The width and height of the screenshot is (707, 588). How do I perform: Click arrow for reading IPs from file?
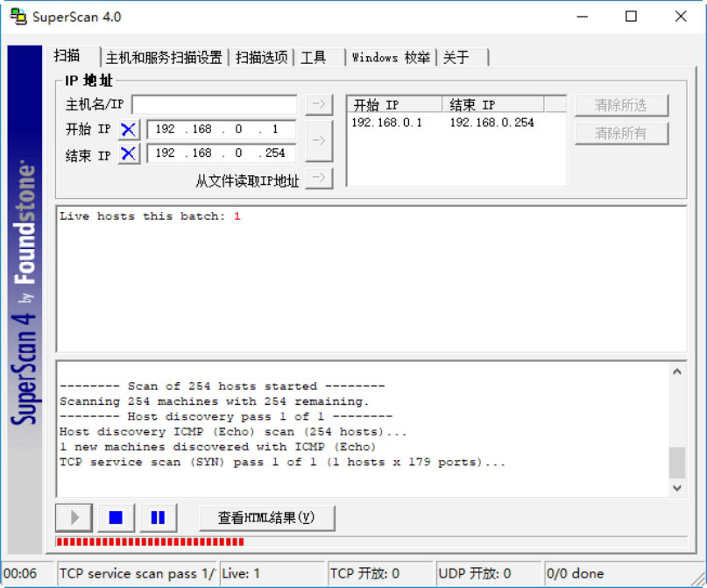[319, 179]
